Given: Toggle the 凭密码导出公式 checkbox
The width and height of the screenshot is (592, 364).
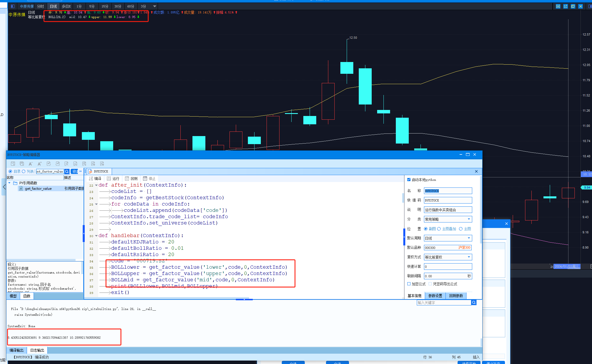Looking at the screenshot, I should click(430, 284).
